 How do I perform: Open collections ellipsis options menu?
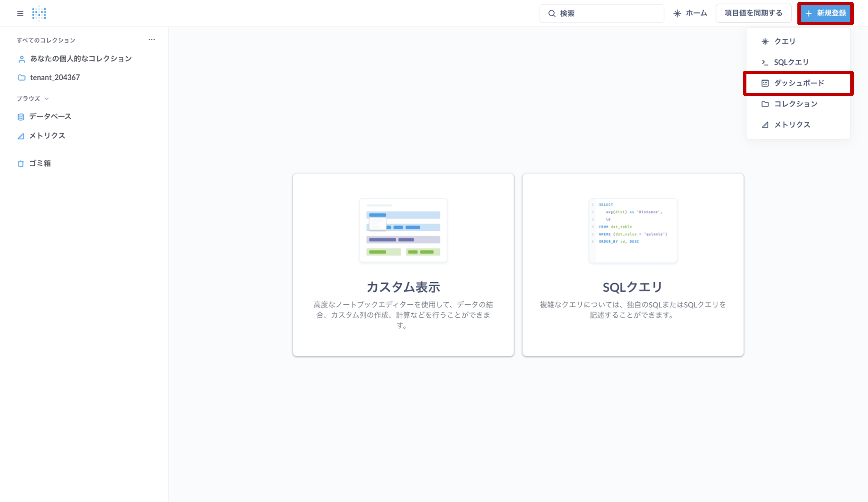[152, 40]
